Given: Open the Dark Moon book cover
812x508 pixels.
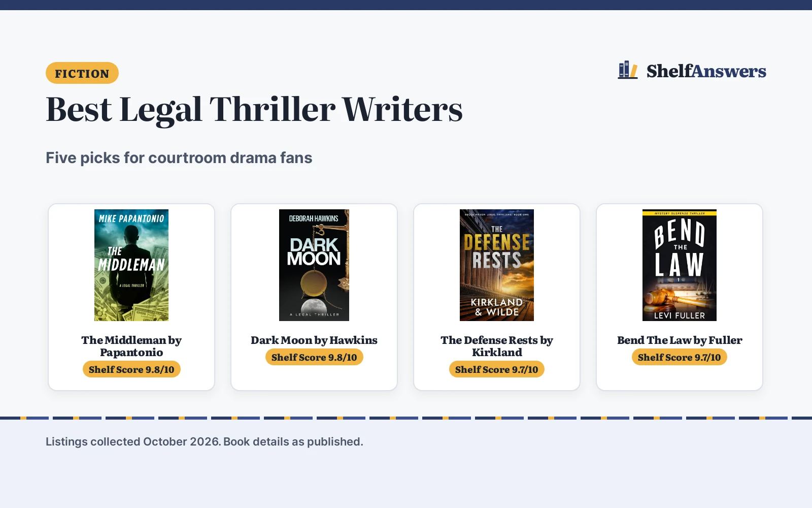Looking at the screenshot, I should tap(314, 265).
